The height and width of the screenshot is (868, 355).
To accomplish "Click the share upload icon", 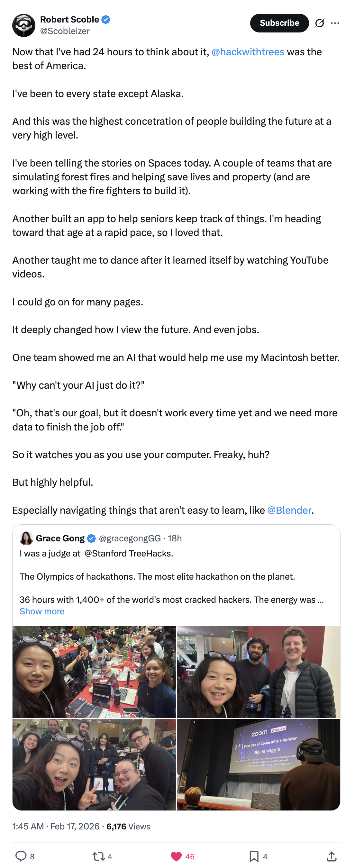I will 332,856.
